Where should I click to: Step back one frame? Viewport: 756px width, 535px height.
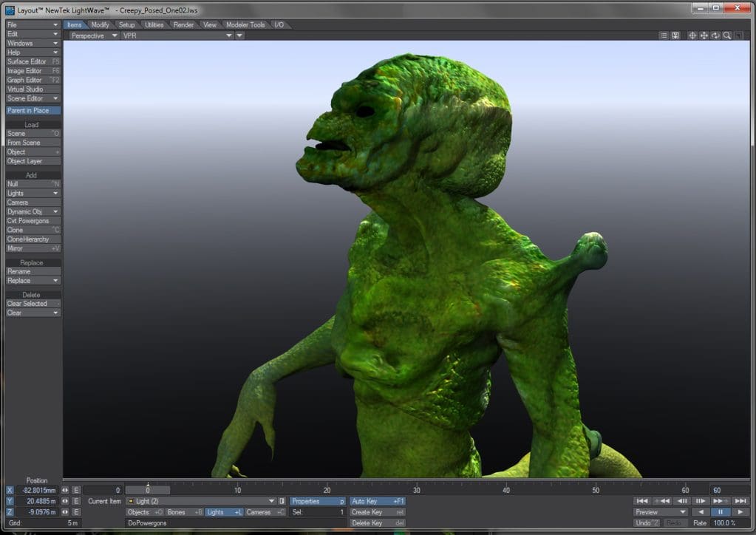[682, 501]
